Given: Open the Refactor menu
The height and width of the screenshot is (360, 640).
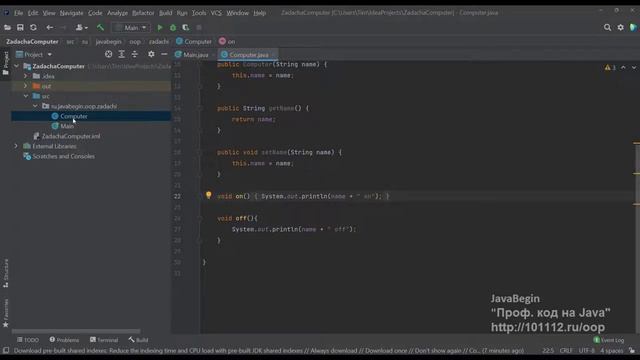Looking at the screenshot, I should (143, 13).
